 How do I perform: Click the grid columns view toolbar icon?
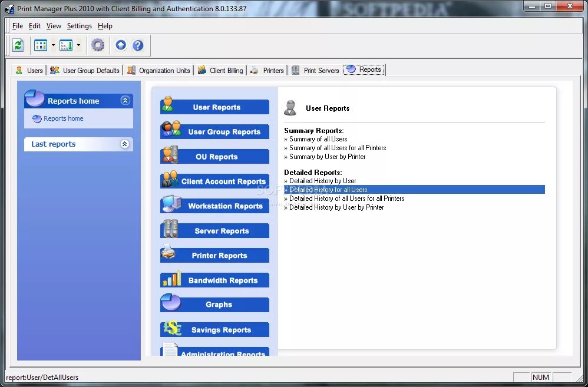[x=41, y=45]
